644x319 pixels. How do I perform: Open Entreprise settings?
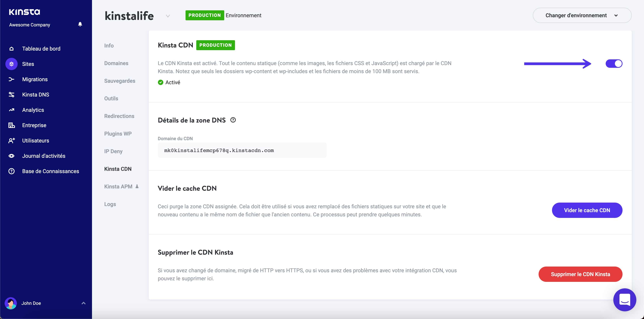pyautogui.click(x=34, y=125)
